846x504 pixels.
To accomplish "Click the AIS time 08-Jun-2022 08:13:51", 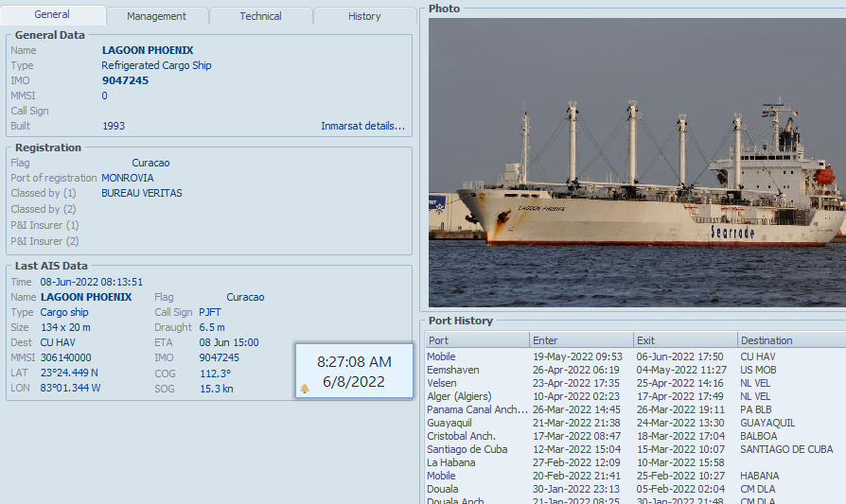I will [x=91, y=282].
